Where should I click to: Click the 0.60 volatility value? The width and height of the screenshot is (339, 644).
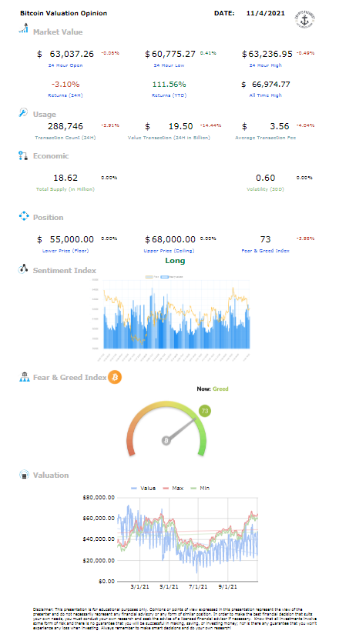coord(265,178)
